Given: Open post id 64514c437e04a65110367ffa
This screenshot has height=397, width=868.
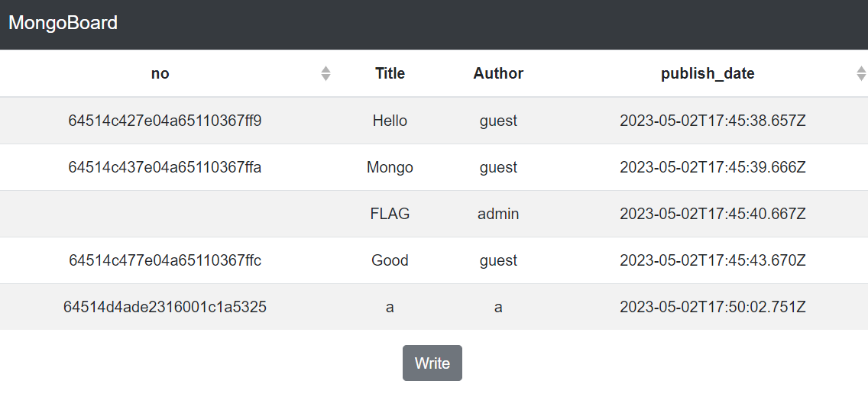Looking at the screenshot, I should [x=165, y=167].
